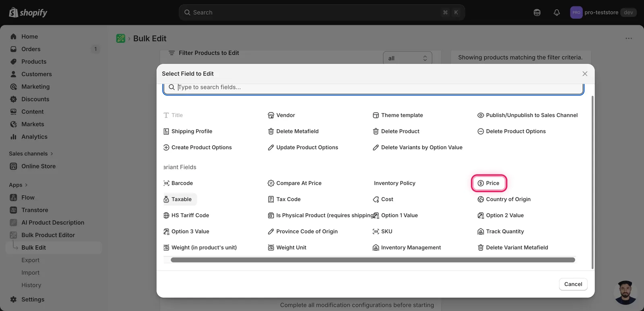Click the Home icon in sidebar
This screenshot has height=311, width=644.
(x=13, y=37)
